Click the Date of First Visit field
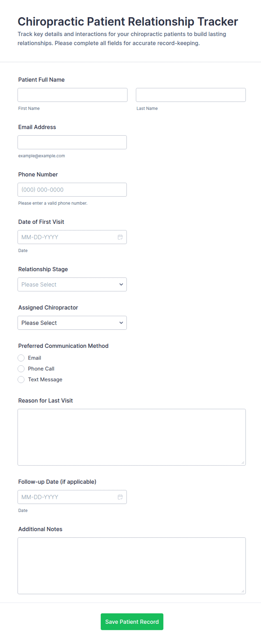 coord(67,237)
